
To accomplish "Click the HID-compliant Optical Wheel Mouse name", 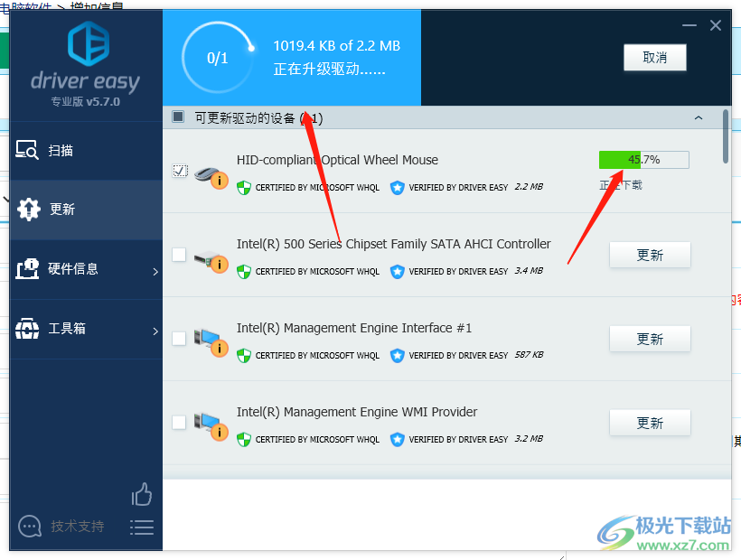I will (x=337, y=160).
